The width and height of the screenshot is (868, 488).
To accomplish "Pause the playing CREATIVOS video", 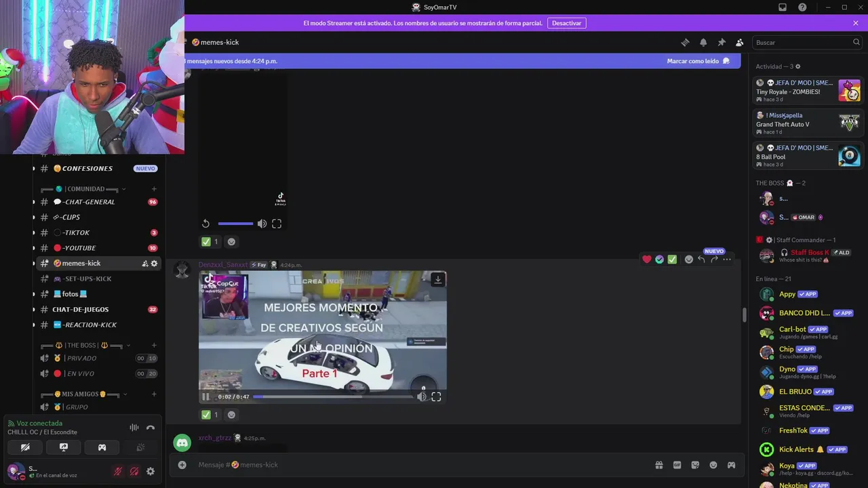I will pyautogui.click(x=206, y=396).
